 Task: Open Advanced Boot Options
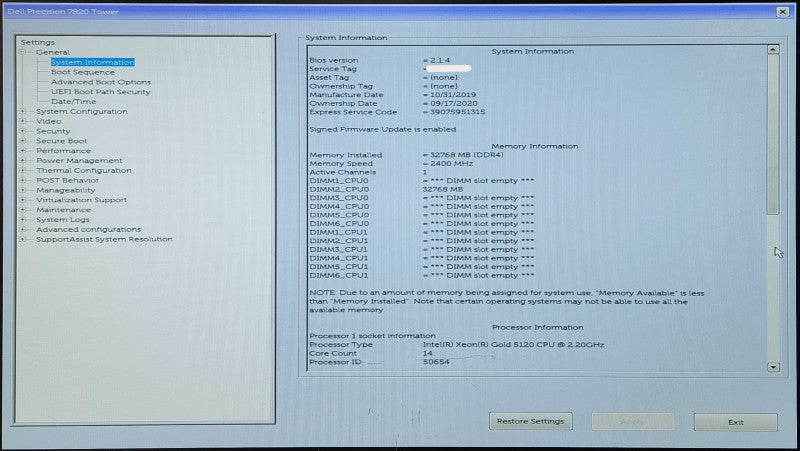point(101,82)
